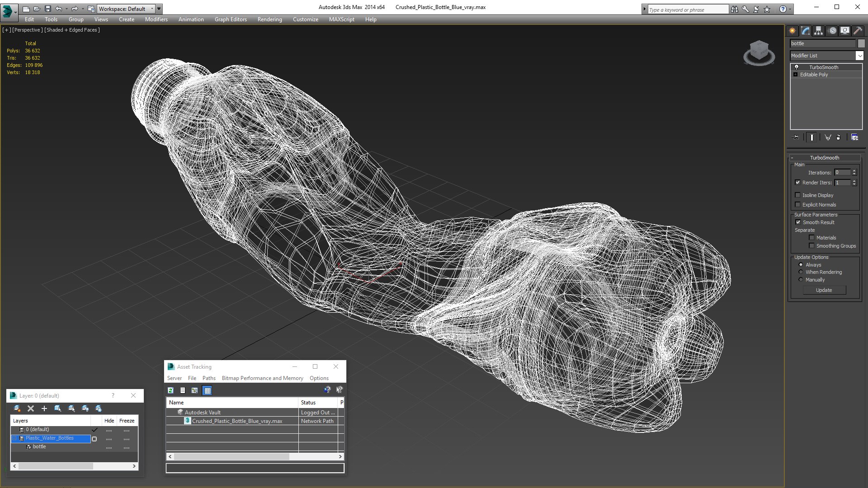Viewport: 868px width, 488px height.
Task: Open the Utilities hammer panel tab
Action: coord(858,31)
